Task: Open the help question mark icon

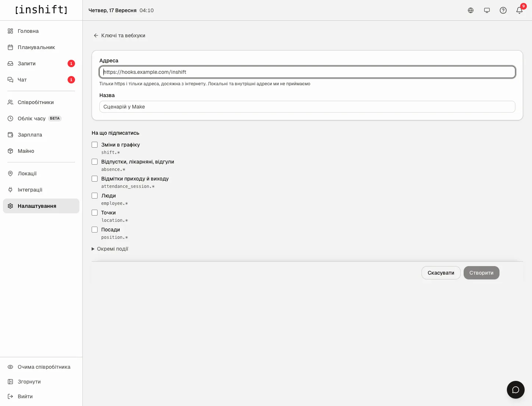Action: pos(503,10)
